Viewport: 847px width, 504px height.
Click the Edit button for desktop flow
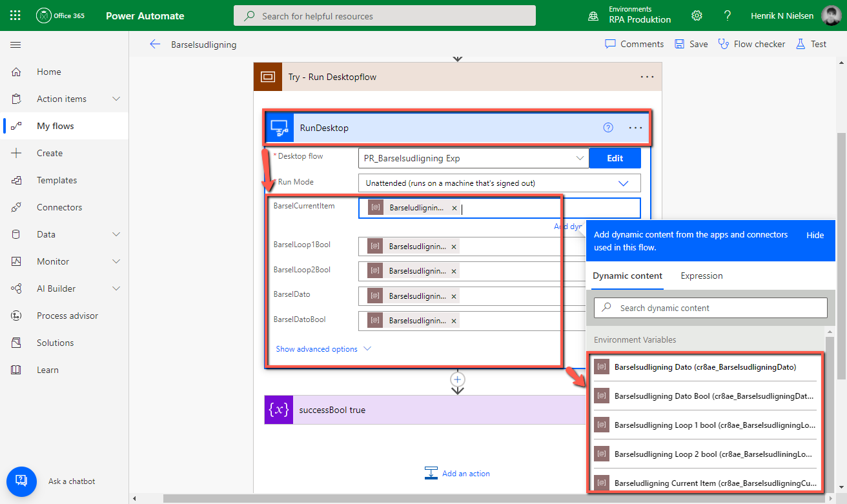pos(615,158)
